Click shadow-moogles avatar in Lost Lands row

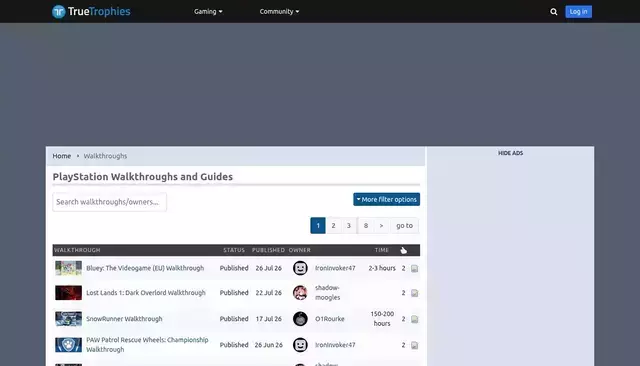point(300,293)
